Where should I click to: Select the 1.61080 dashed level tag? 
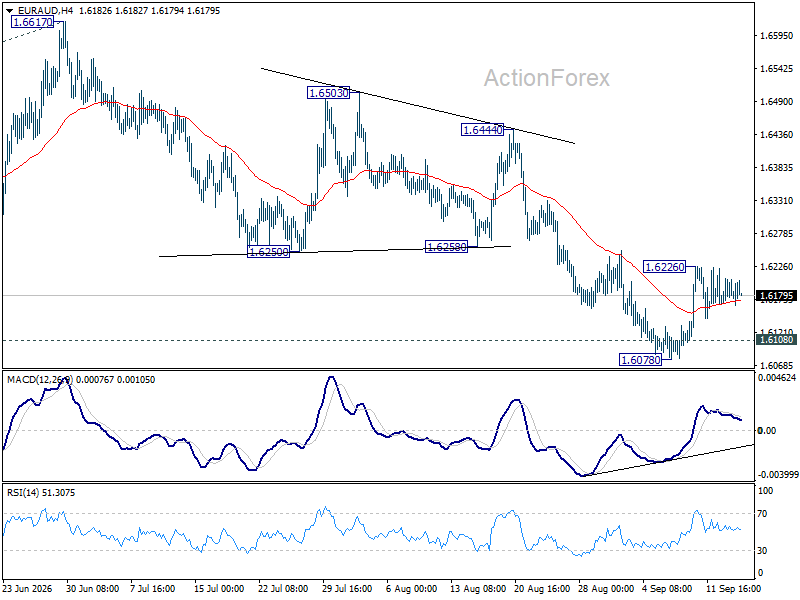click(776, 340)
